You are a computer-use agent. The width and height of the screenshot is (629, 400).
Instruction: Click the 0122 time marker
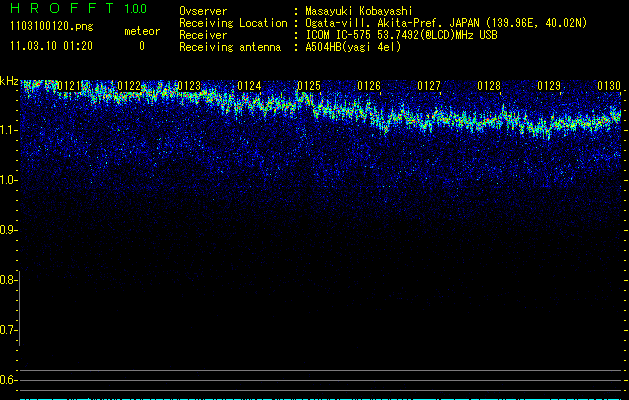pos(128,87)
